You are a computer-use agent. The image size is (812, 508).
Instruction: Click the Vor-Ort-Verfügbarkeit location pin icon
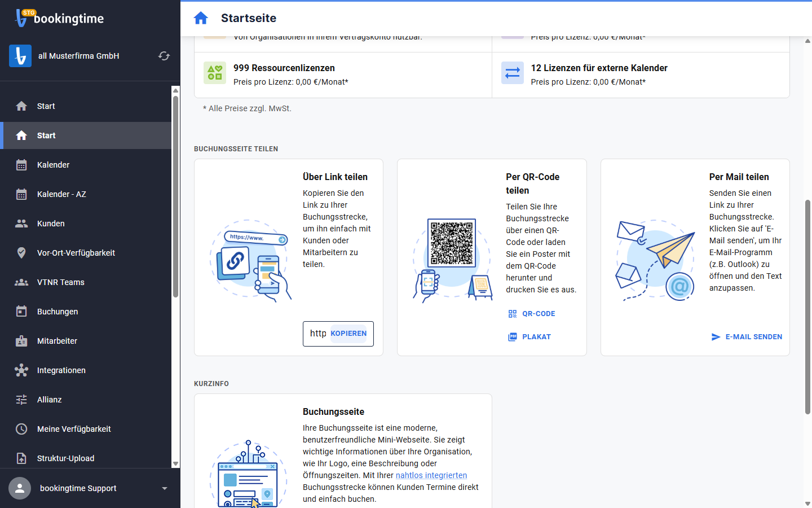[x=21, y=253]
